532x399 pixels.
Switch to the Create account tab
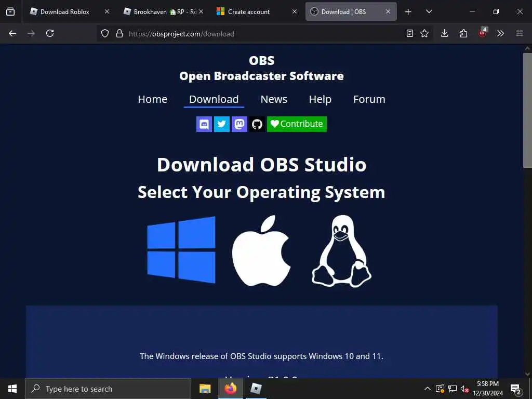[249, 12]
